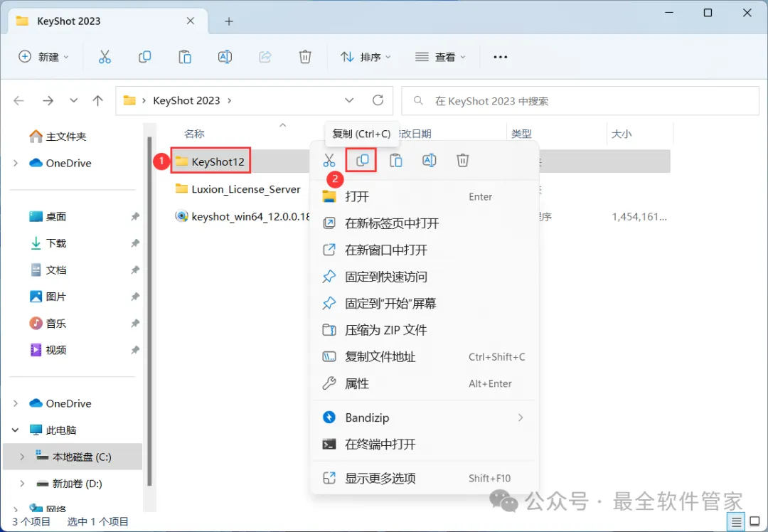
Task: Sort by the 类型 column header
Action: click(x=521, y=134)
